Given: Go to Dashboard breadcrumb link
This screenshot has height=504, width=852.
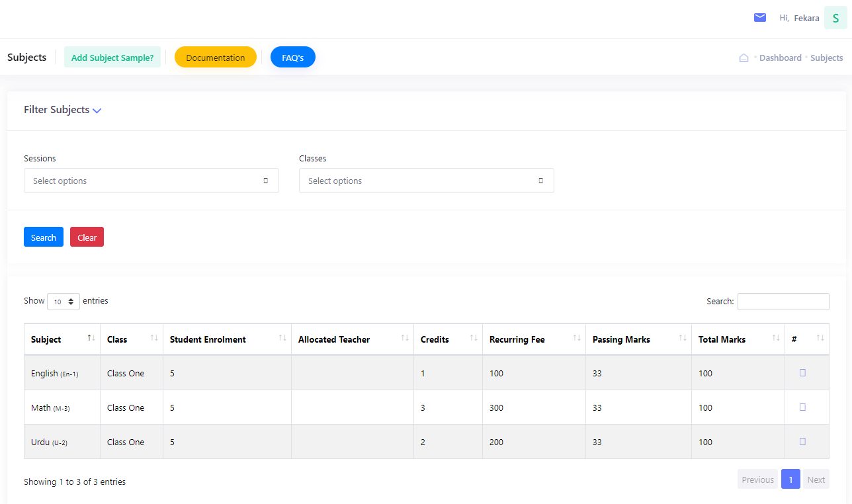Looking at the screenshot, I should [x=780, y=58].
